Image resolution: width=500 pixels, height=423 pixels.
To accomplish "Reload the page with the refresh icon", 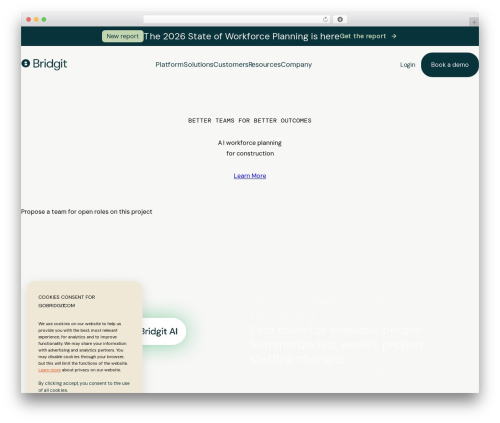I will (325, 19).
